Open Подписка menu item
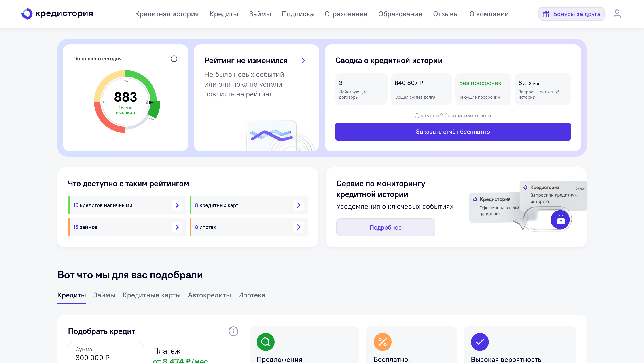Image resolution: width=644 pixels, height=363 pixels. pyautogui.click(x=298, y=14)
